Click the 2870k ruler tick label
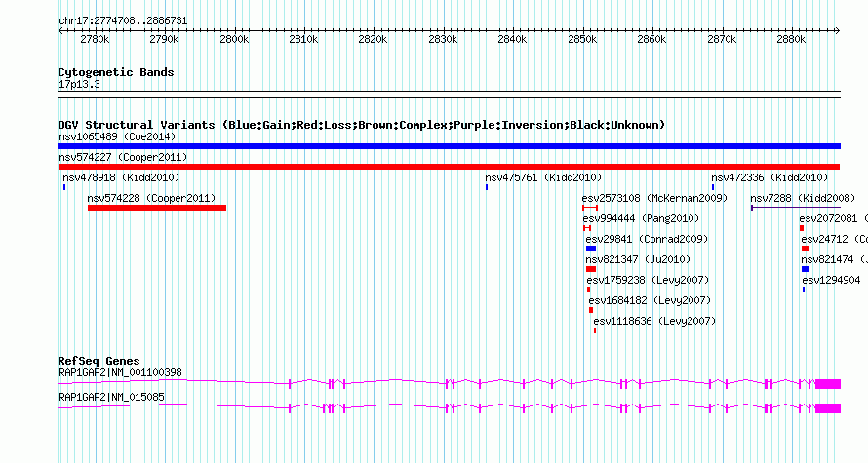The image size is (868, 463). [x=722, y=40]
